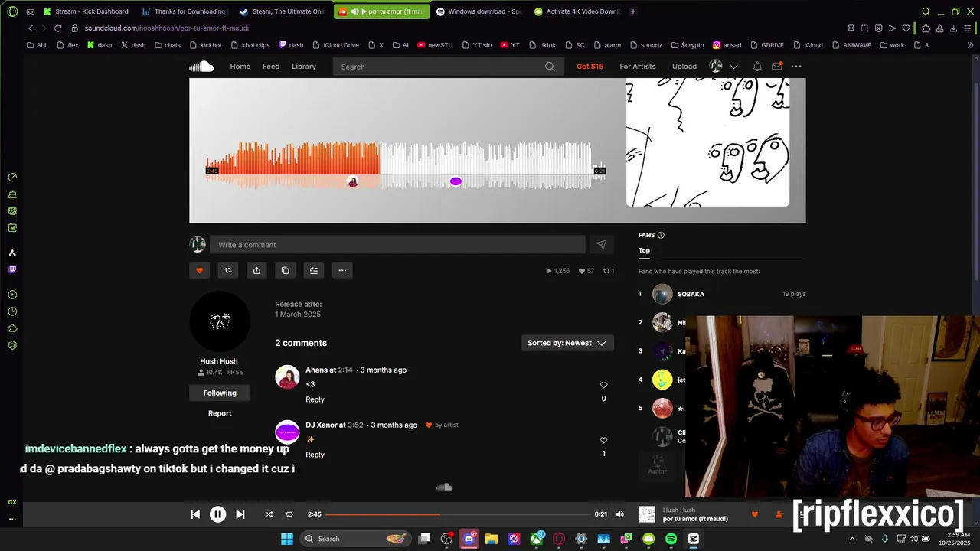Open messages envelope icon
Viewport: 980px width, 551px height.
coord(776,67)
